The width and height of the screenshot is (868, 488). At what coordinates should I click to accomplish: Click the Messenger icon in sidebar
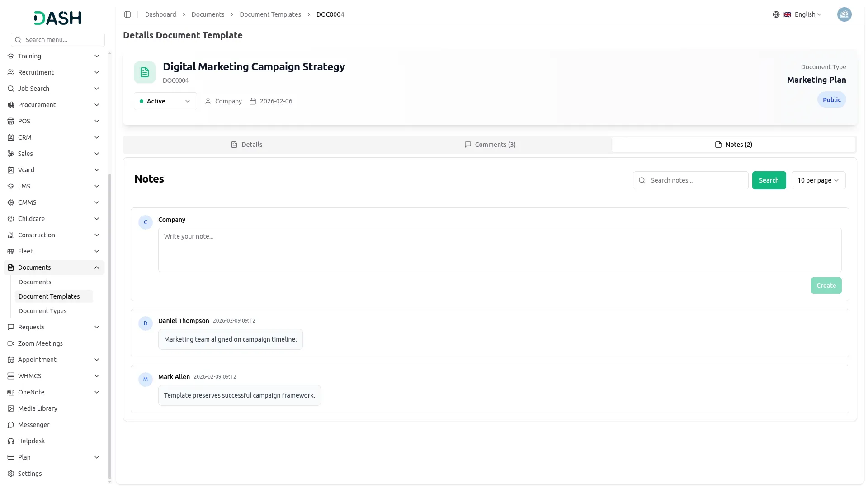(x=11, y=425)
